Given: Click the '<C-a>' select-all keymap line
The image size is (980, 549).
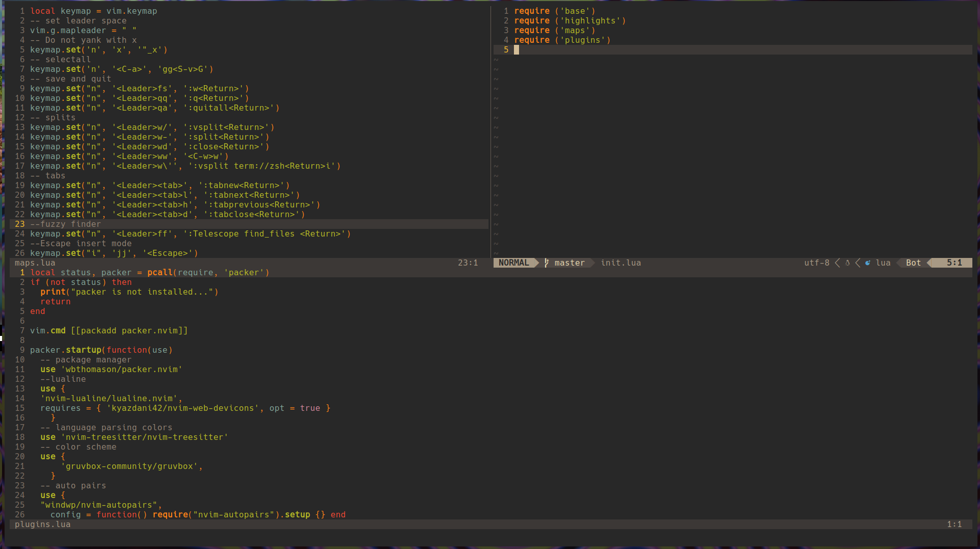Looking at the screenshot, I should (x=121, y=69).
